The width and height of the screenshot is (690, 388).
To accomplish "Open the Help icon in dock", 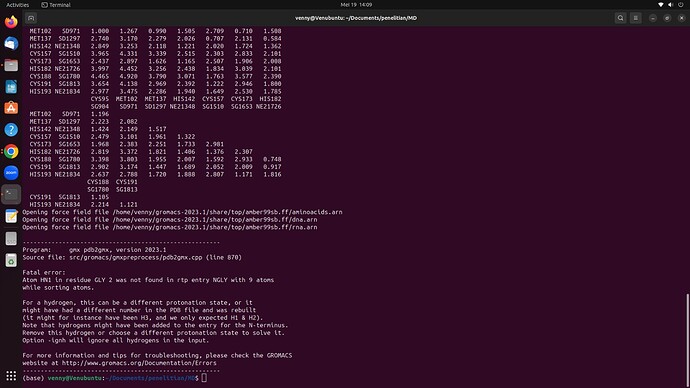I will pyautogui.click(x=11, y=130).
